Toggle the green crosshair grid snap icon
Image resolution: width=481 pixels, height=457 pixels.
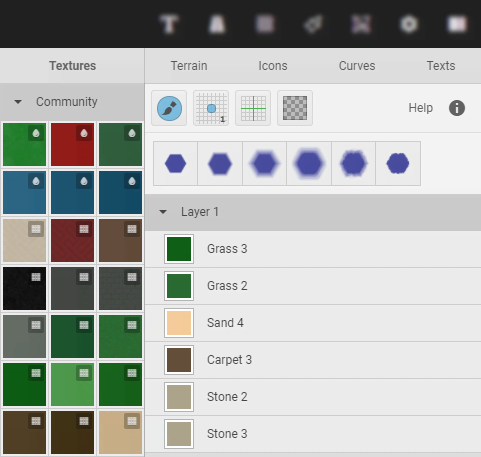[253, 108]
